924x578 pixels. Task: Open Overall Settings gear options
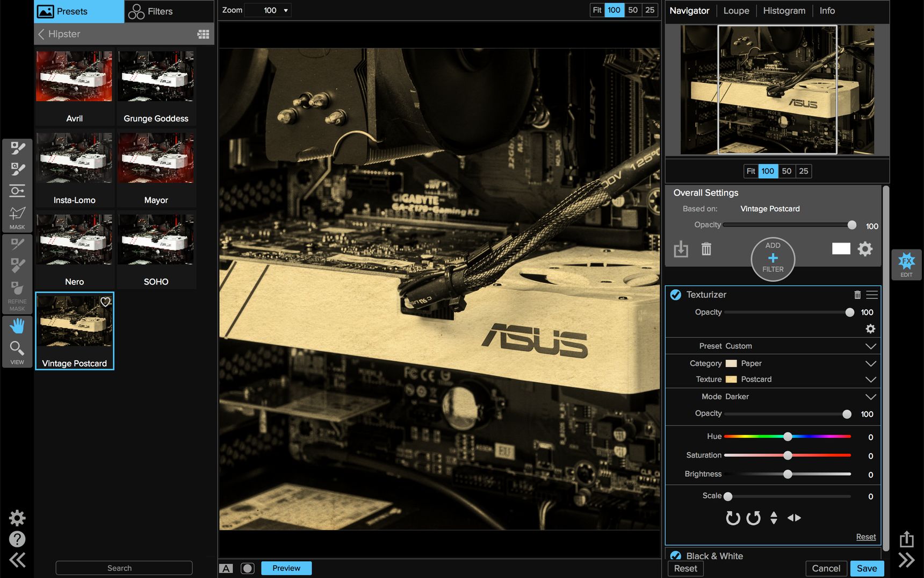point(865,248)
